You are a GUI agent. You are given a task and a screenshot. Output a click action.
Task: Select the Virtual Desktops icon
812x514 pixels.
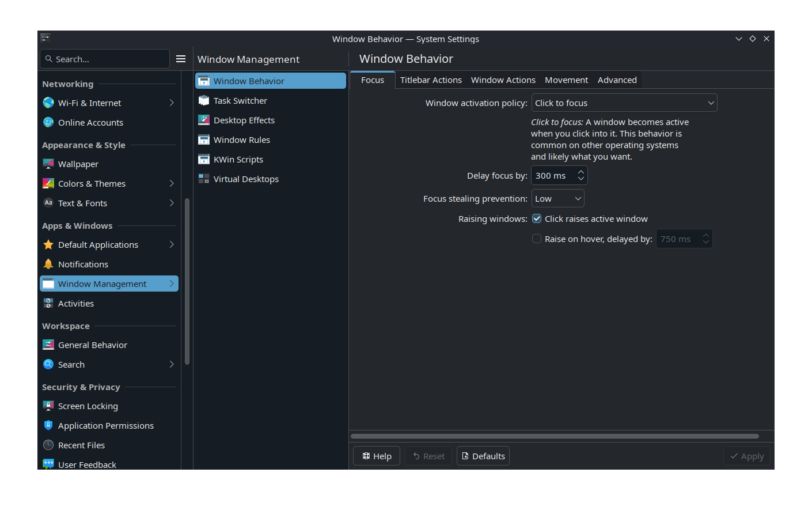204,179
